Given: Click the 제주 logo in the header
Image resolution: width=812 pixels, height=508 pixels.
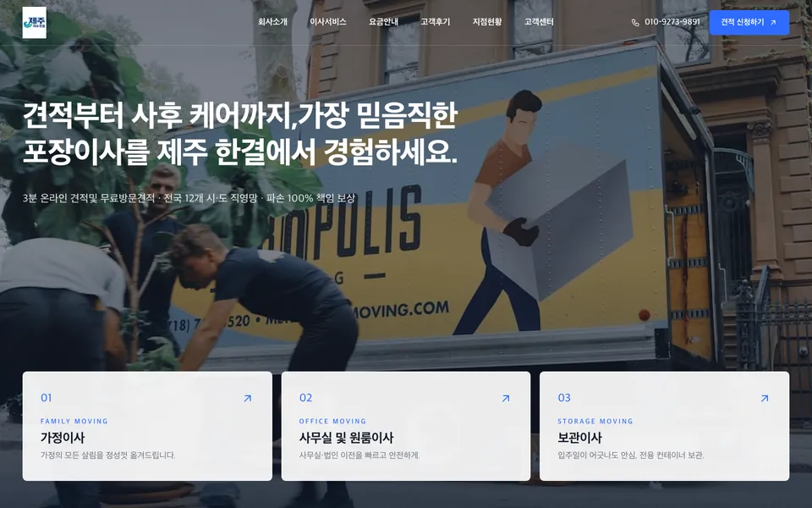Looking at the screenshot, I should 34,22.
